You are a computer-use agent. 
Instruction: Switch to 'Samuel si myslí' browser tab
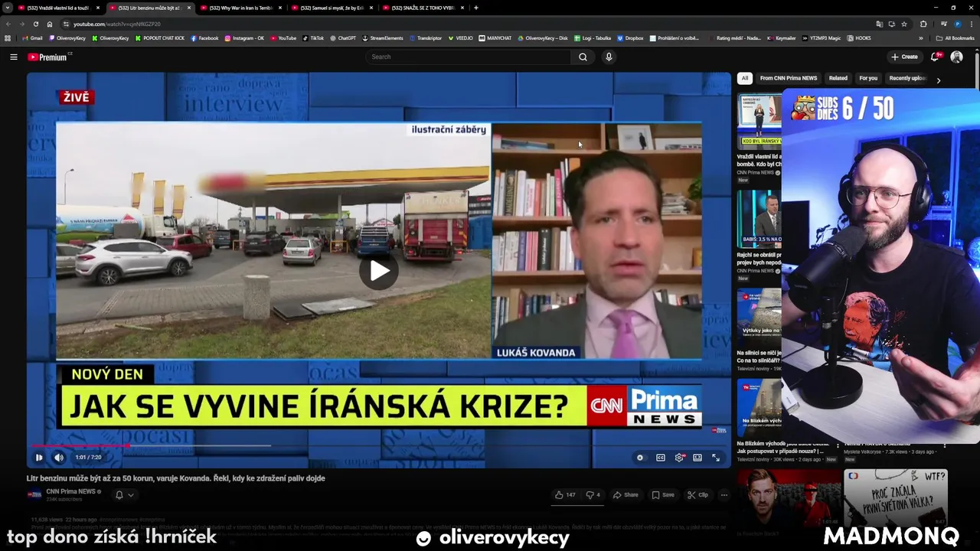point(332,8)
